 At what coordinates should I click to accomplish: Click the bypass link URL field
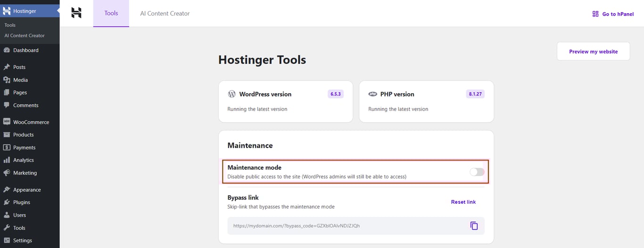click(356, 225)
